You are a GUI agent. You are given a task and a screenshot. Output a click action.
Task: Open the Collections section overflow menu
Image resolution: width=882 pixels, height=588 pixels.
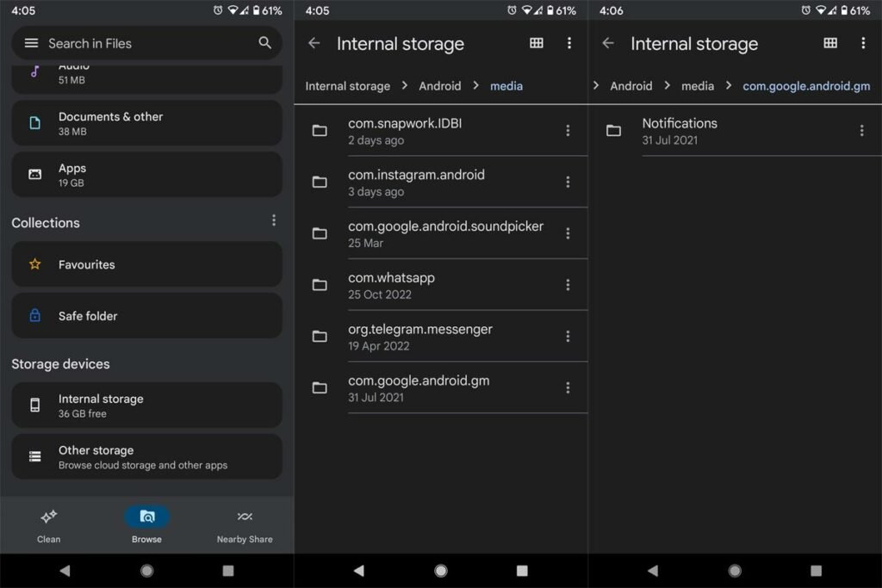tap(274, 220)
